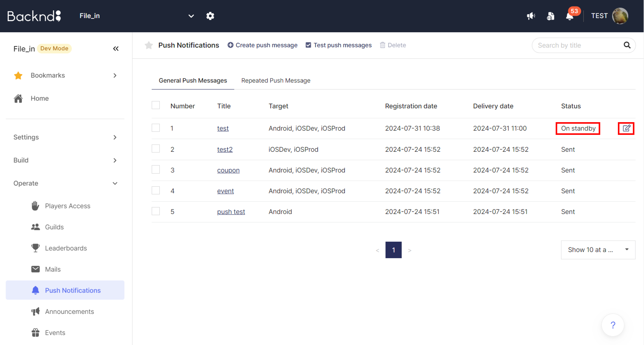Image resolution: width=644 pixels, height=345 pixels.
Task: Click the Backnd logo
Action: (x=34, y=16)
